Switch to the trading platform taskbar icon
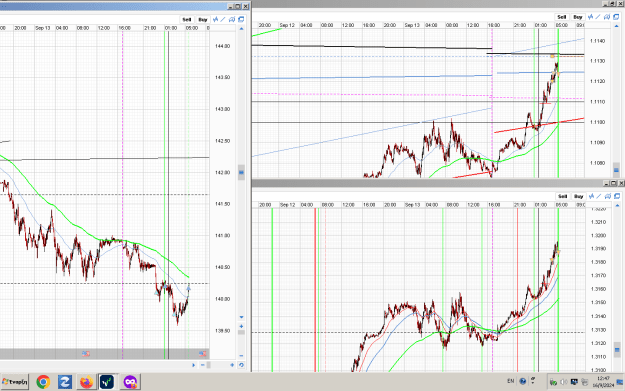Screen dimensions: 625x391 pos(107,382)
